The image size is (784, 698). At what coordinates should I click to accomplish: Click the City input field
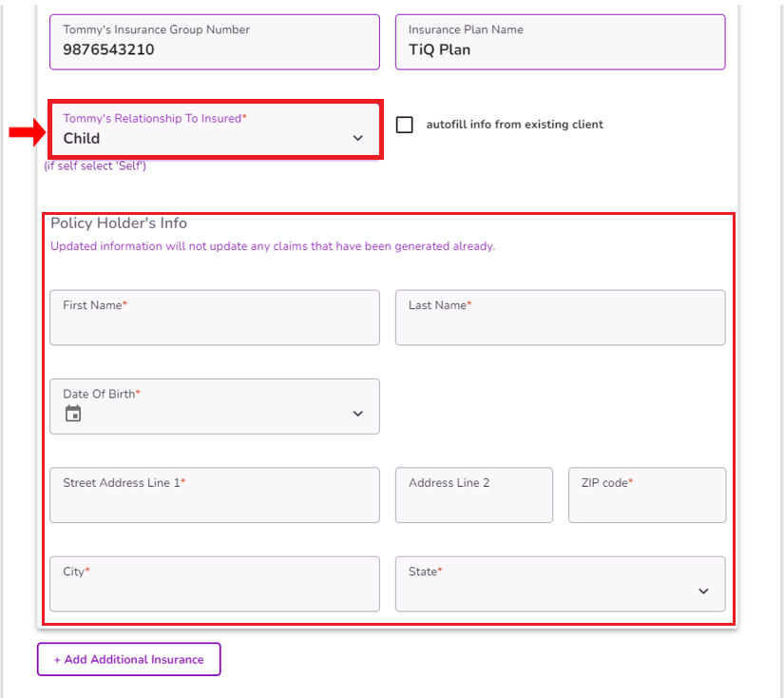[x=214, y=584]
